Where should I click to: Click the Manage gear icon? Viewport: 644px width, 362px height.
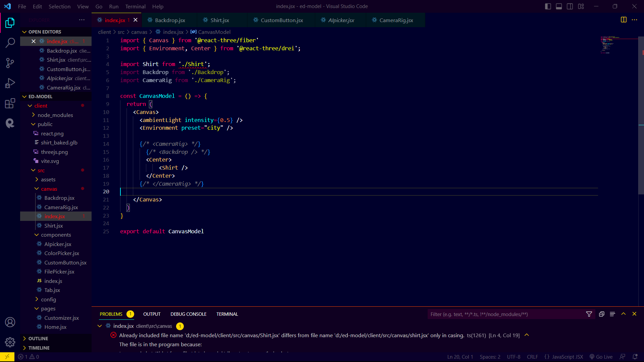pos(10,342)
